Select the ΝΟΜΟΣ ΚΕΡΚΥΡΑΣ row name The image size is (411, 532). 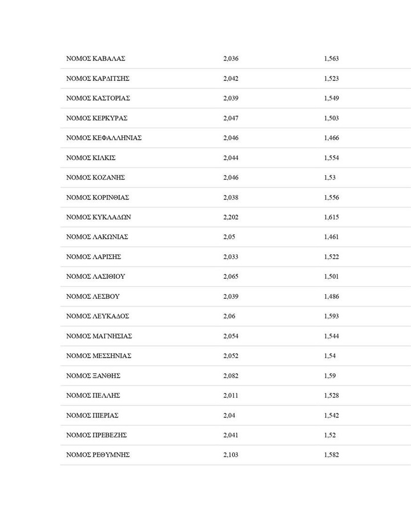click(96, 118)
